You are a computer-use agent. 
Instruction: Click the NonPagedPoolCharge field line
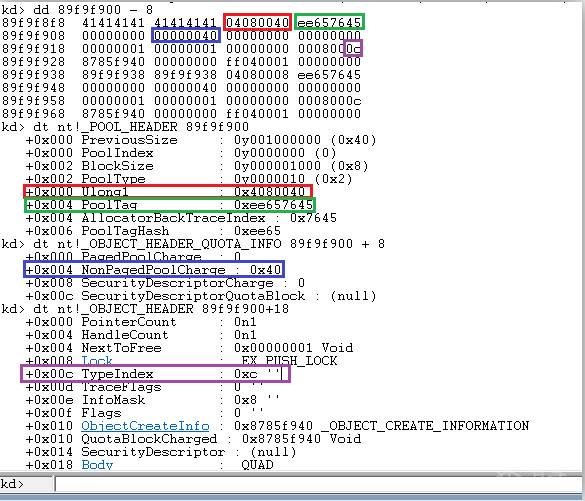point(153,269)
